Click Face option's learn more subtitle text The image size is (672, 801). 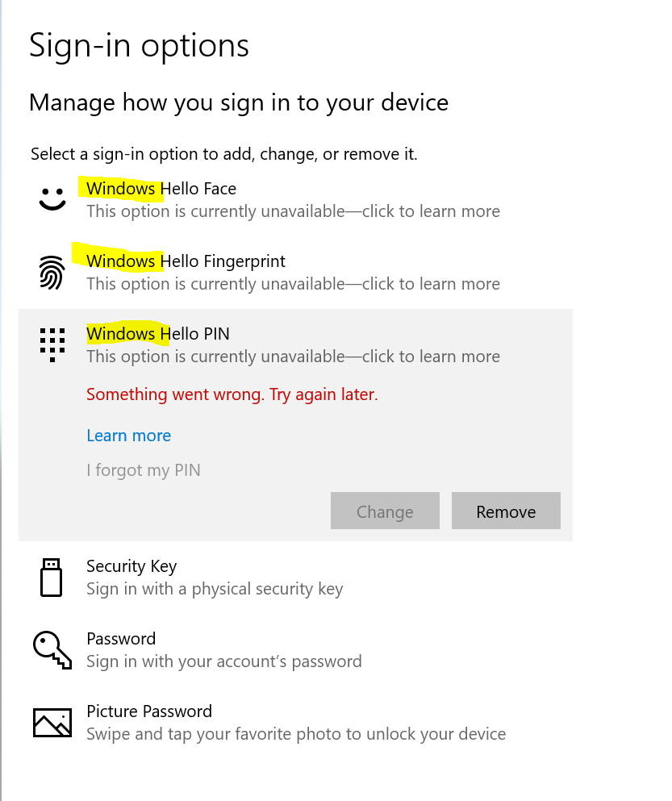[x=293, y=211]
